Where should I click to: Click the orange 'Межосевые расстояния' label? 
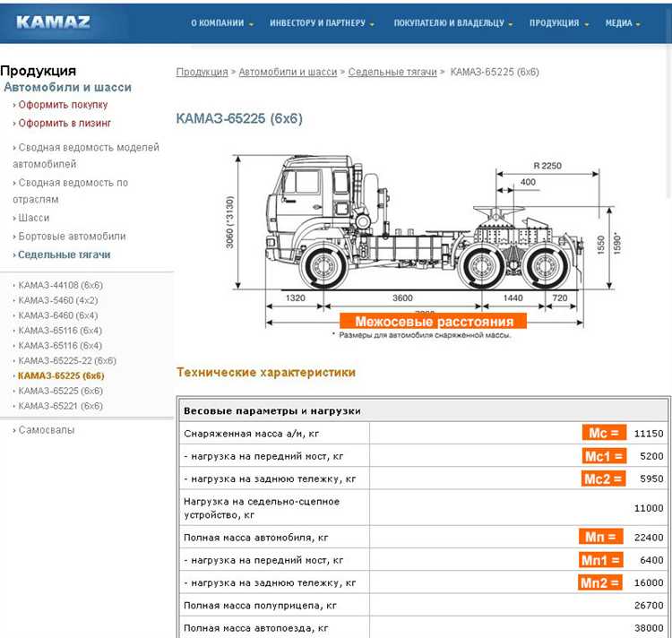coord(434,322)
